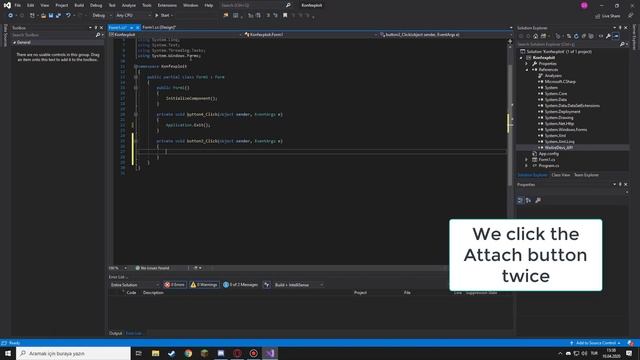Click the Visual Studio taskbar icon
This screenshot has width=640, height=360.
click(x=270, y=353)
